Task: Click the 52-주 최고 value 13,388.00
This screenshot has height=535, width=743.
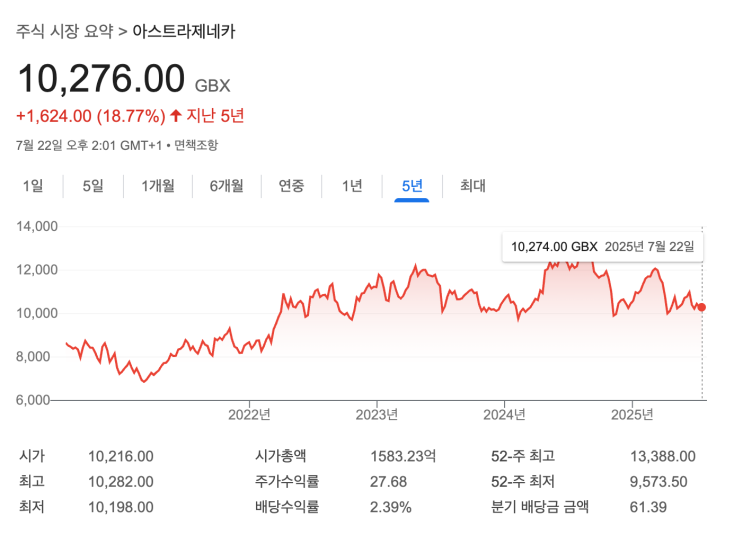Action: (x=662, y=456)
